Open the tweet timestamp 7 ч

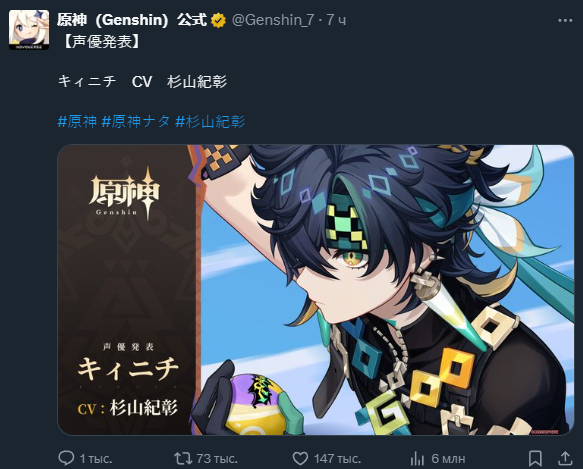[x=336, y=20]
